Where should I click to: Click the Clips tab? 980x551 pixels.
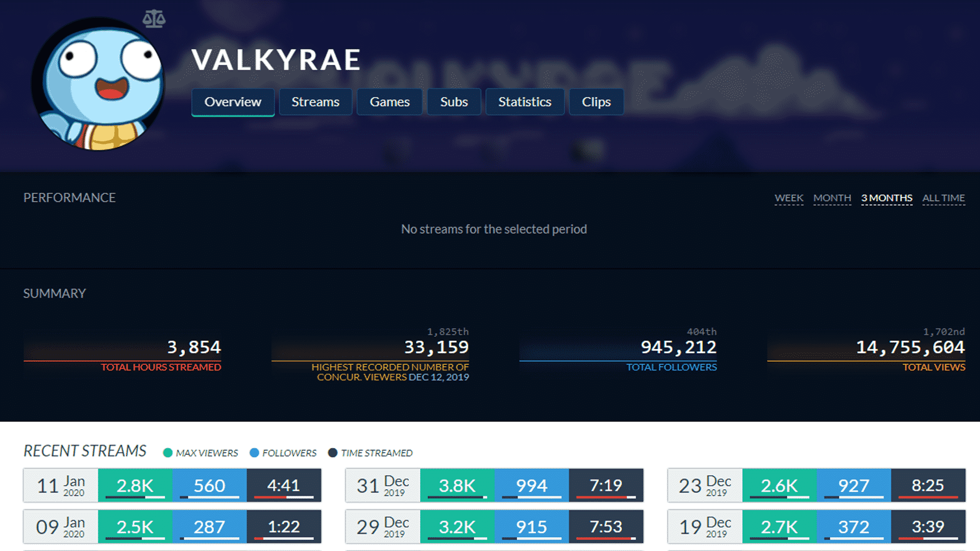596,102
